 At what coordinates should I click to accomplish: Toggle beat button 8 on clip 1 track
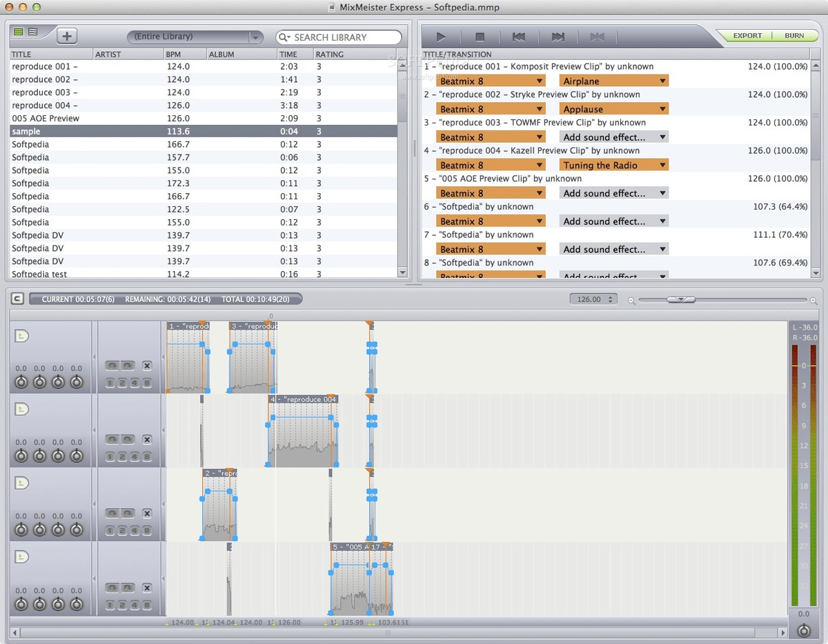[147, 383]
